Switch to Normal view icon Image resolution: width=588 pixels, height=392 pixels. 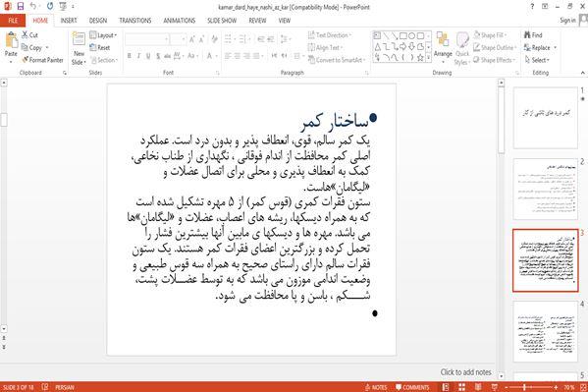[445, 387]
